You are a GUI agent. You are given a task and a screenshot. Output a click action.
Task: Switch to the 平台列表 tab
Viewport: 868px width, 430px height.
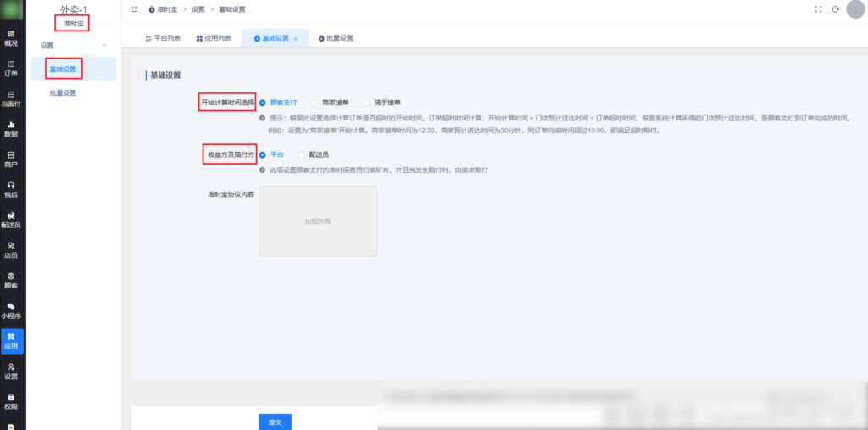(x=164, y=38)
